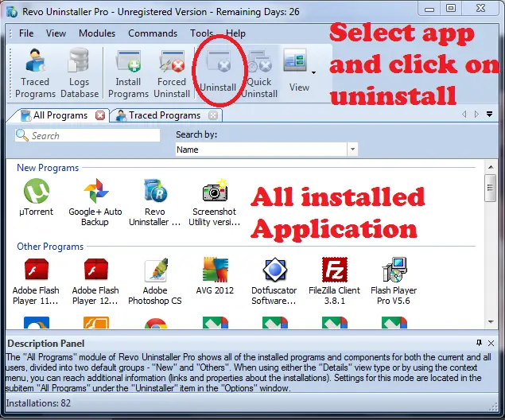505x420 pixels.
Task: Click the Uninstall toolbar button
Action: [218, 72]
